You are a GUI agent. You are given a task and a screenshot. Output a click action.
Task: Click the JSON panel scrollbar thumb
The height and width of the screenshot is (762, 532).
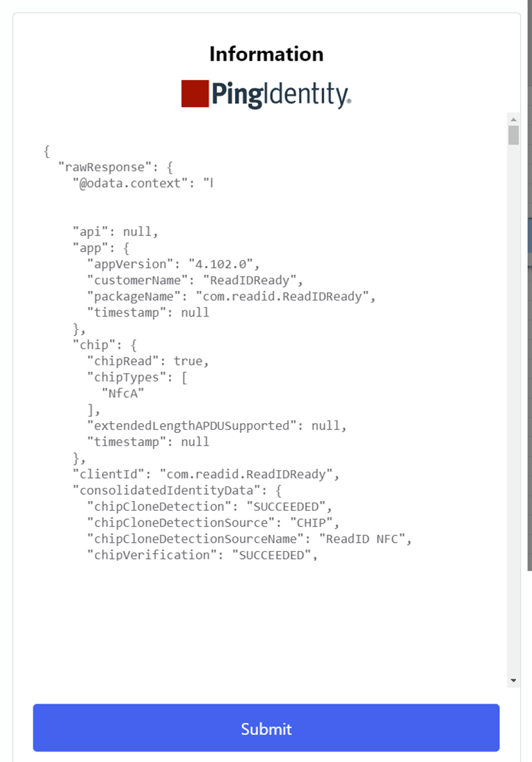(x=513, y=135)
